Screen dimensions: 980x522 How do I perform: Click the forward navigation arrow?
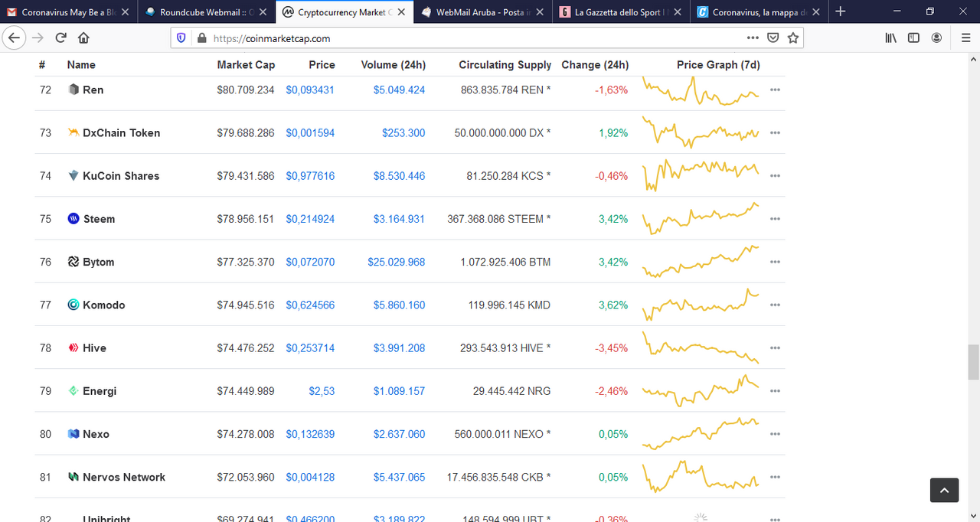coord(38,38)
